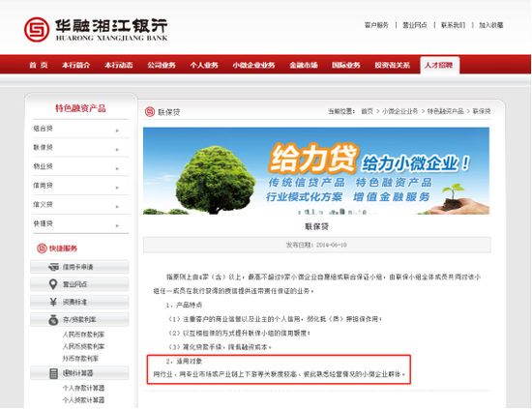
Task: Open 投资者关系 navigation item
Action: pos(392,65)
